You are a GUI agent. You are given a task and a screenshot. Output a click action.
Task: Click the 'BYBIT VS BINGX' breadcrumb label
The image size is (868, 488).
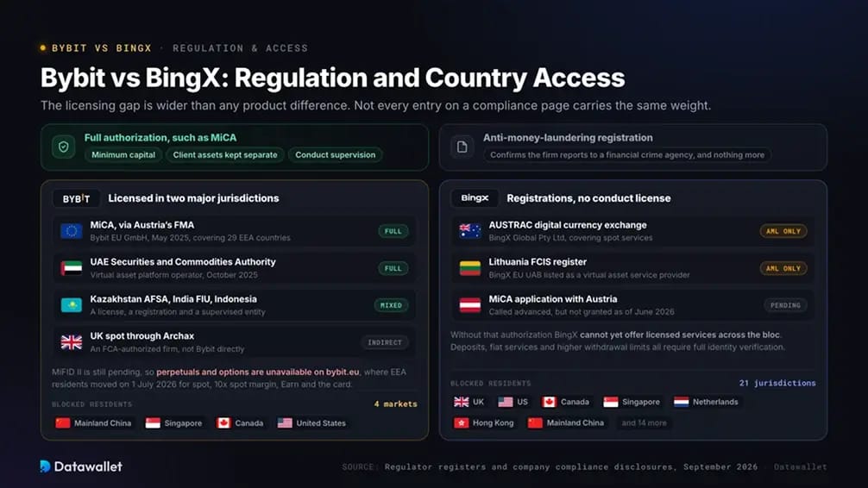pos(102,48)
